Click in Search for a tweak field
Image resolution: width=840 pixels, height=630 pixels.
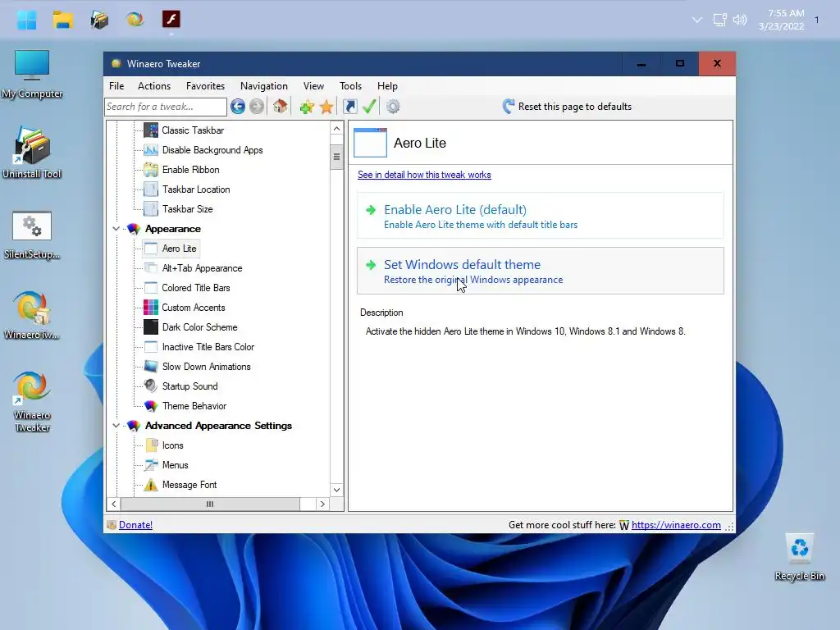(x=166, y=107)
